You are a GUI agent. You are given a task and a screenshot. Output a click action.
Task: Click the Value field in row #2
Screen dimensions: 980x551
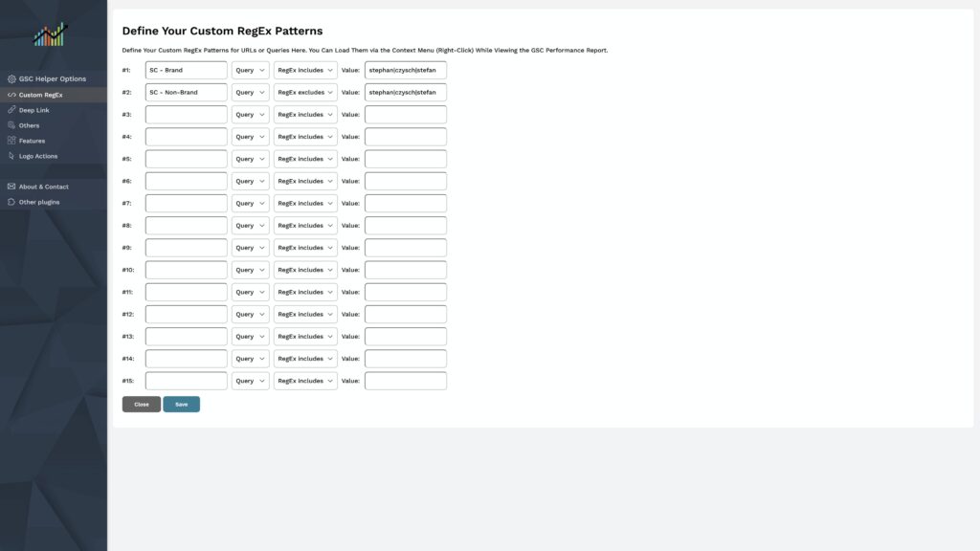[405, 93]
